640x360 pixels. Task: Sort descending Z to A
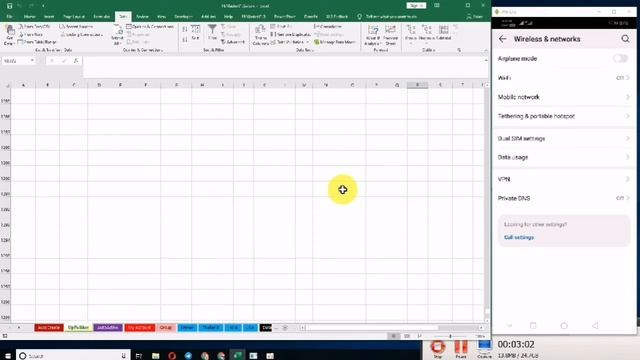click(x=185, y=39)
